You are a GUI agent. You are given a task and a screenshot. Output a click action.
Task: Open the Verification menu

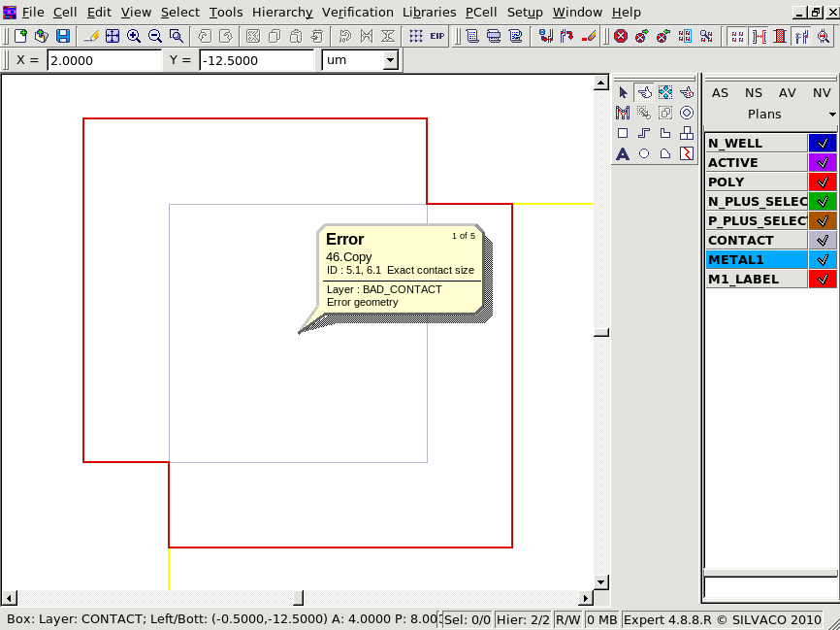point(357,12)
